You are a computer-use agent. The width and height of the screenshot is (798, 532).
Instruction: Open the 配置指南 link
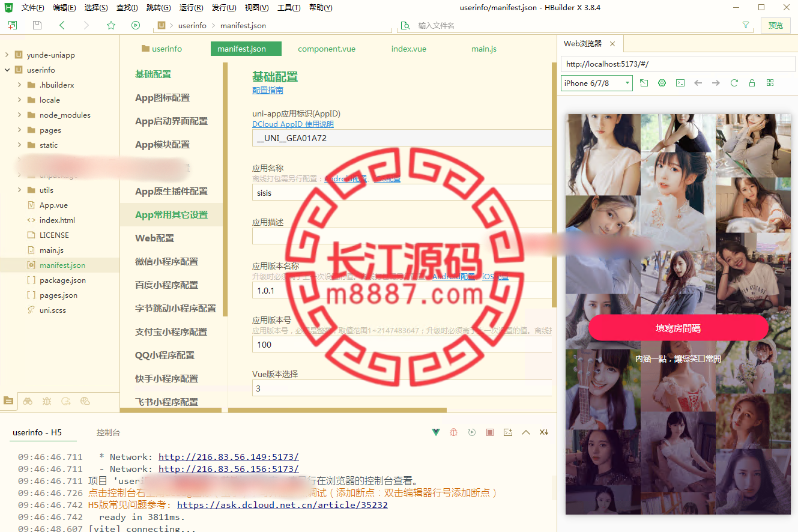tap(267, 90)
